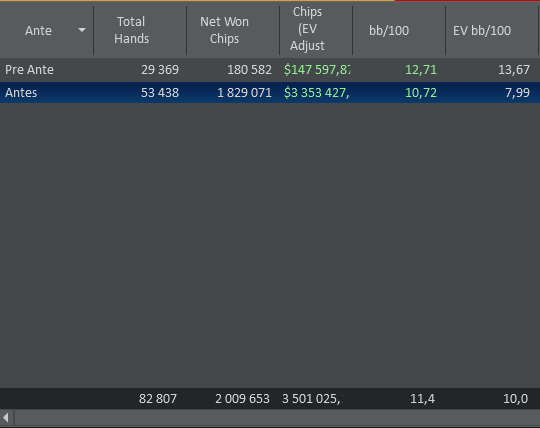
Task: Select the Pre Ante row
Action: click(270, 70)
